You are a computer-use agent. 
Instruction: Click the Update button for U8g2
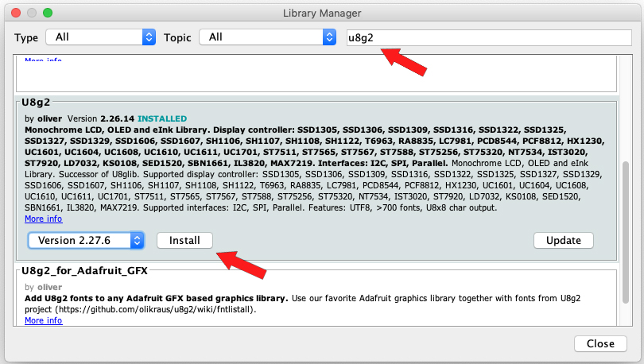tap(564, 241)
